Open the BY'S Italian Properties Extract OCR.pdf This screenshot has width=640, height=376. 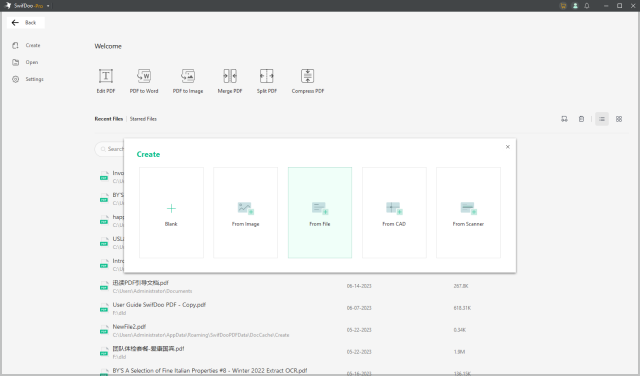pos(210,371)
